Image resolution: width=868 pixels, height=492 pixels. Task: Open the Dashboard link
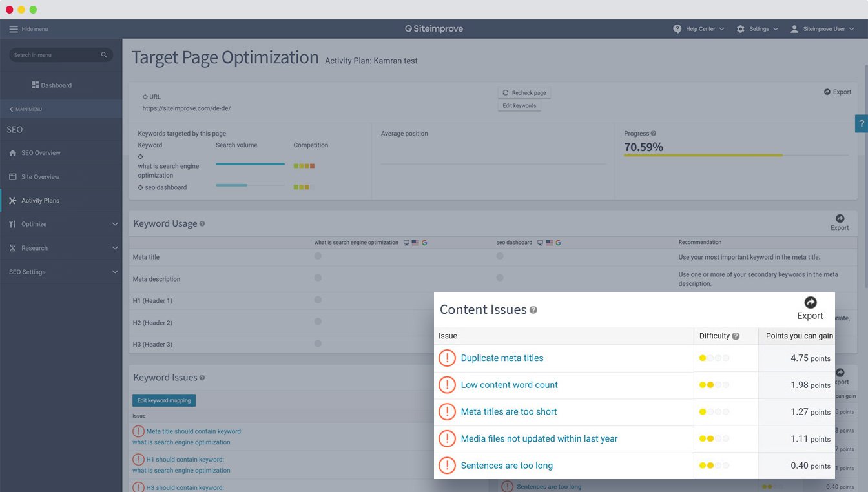(52, 85)
